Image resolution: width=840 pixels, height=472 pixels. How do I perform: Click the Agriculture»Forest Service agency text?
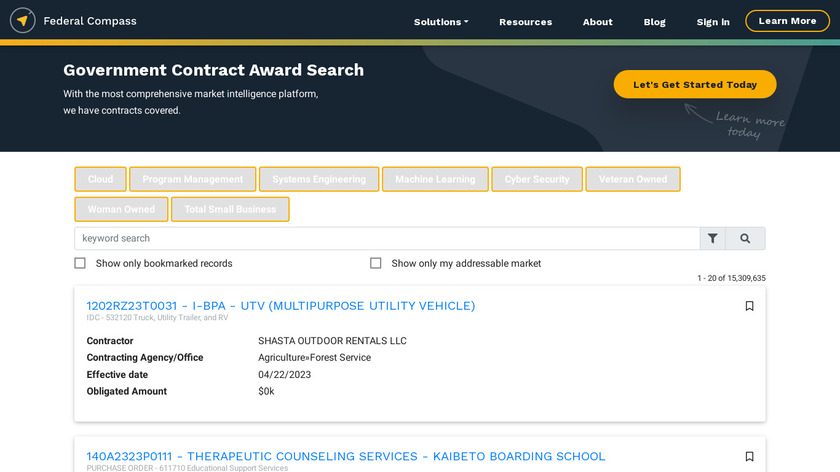[x=314, y=357]
